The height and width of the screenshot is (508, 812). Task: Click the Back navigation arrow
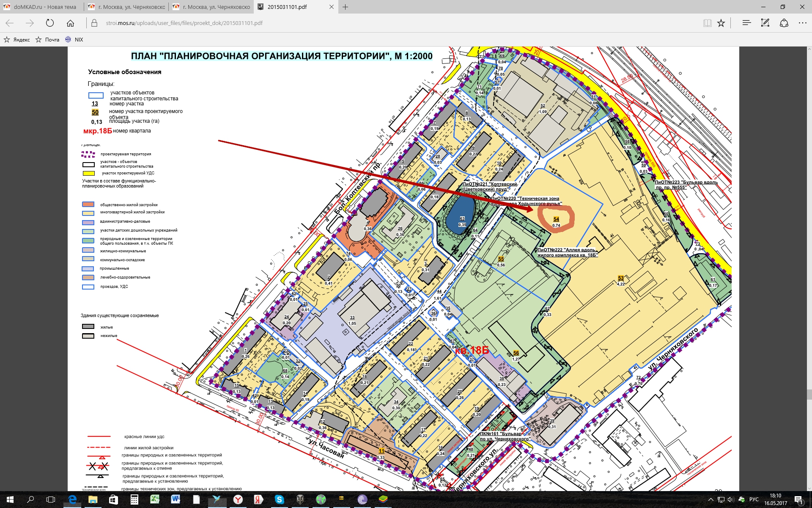[10, 23]
